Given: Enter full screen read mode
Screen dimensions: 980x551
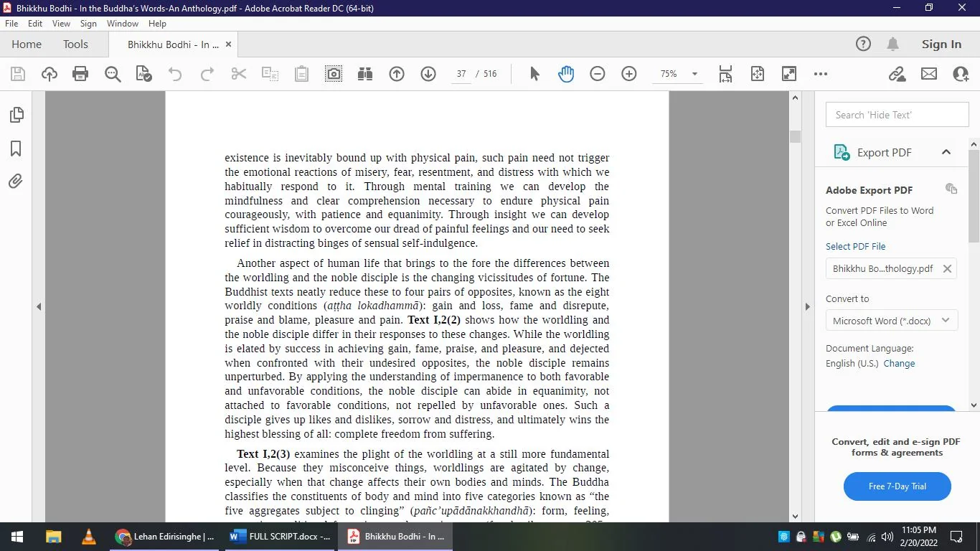Looking at the screenshot, I should [789, 74].
